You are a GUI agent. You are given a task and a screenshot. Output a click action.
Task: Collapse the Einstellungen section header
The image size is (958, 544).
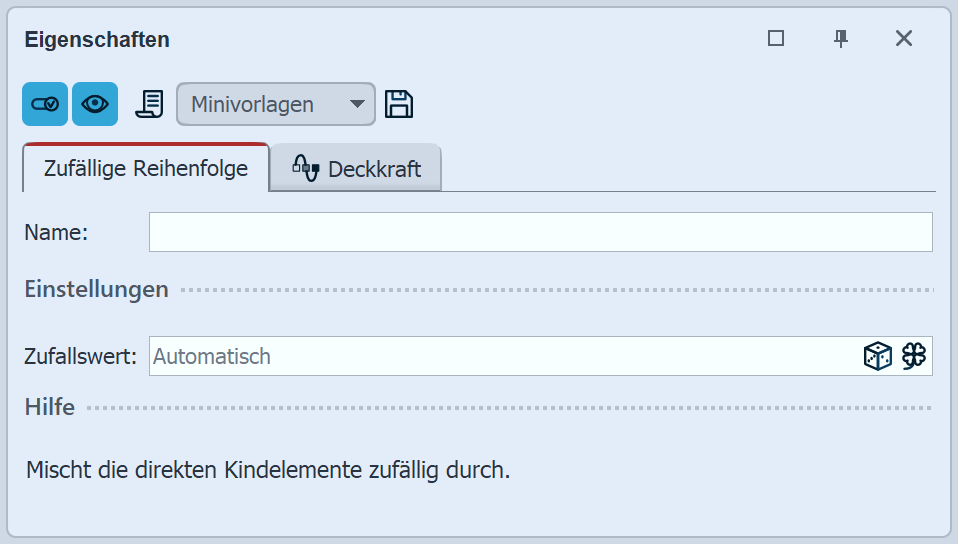pyautogui.click(x=97, y=290)
